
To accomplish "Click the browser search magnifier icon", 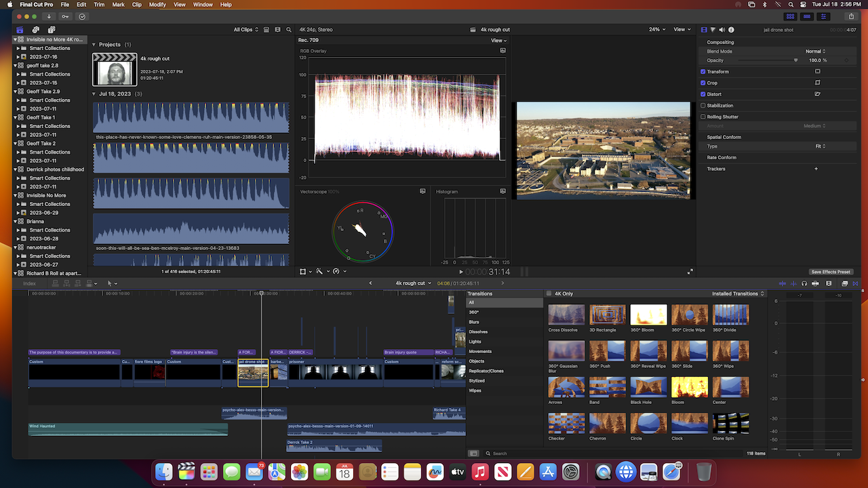I will pyautogui.click(x=289, y=30).
